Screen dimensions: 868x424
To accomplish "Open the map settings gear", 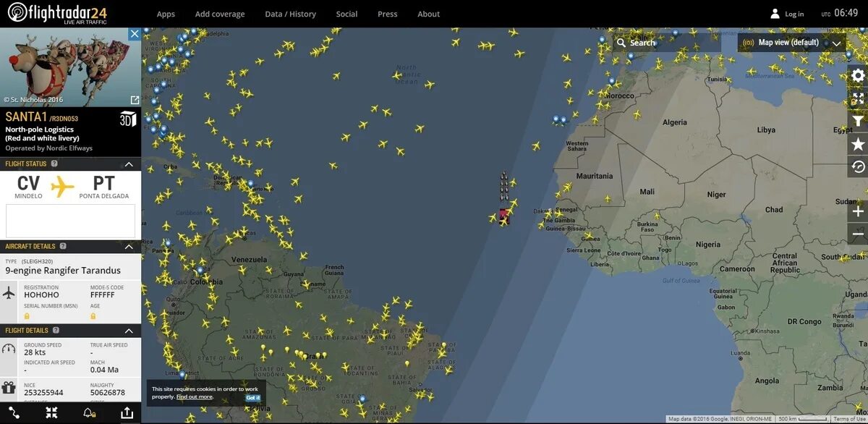I will coord(858,75).
